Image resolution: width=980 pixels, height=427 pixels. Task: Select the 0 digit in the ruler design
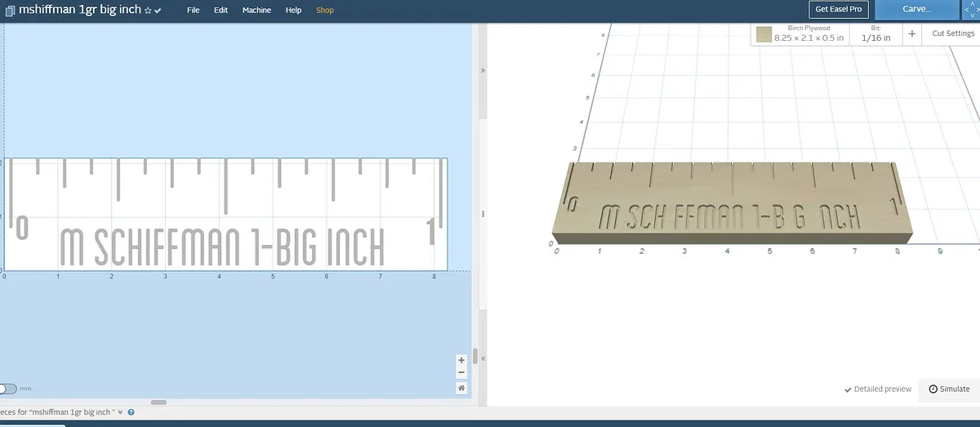(23, 228)
